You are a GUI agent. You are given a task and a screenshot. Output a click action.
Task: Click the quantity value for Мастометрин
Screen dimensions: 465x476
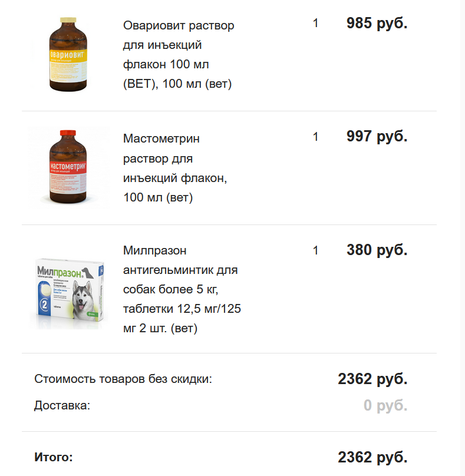click(x=315, y=137)
